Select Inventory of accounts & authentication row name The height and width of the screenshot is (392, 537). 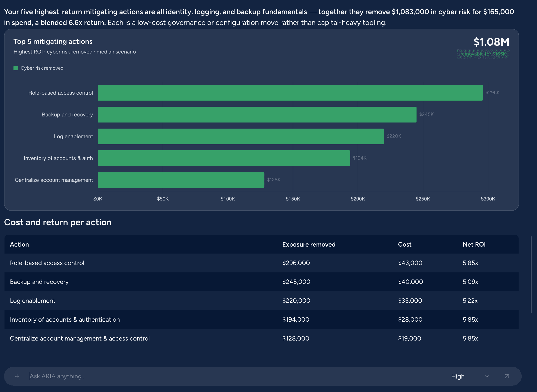pos(65,320)
